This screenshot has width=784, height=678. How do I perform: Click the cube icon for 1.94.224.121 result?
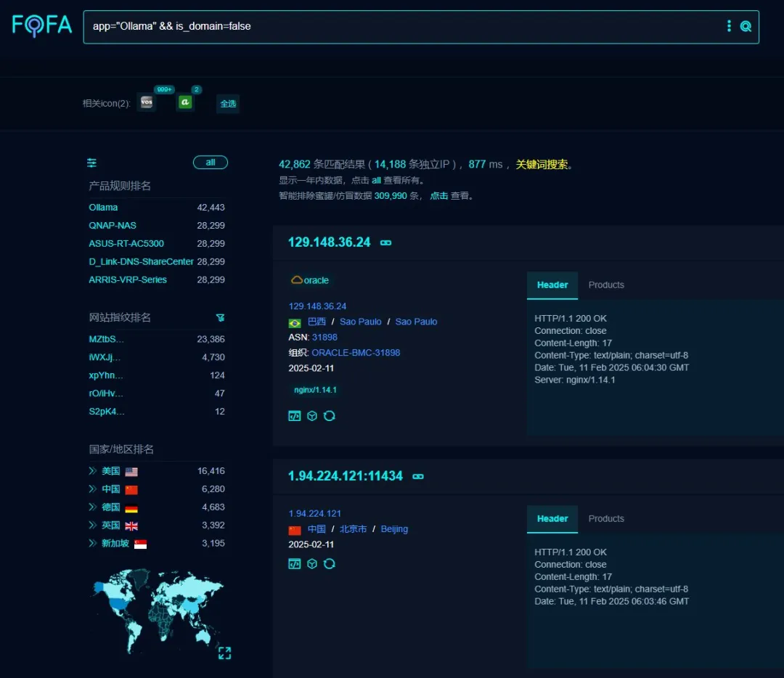coord(312,563)
